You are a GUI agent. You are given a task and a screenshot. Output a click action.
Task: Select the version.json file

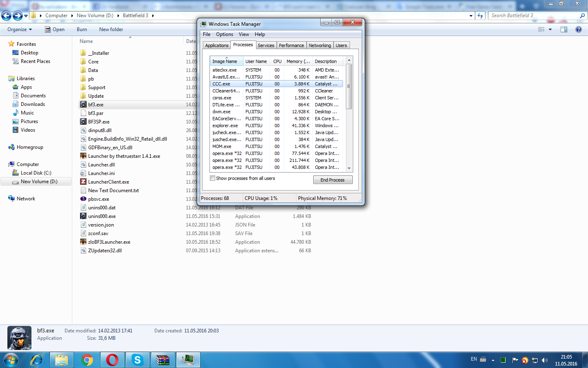pos(101,225)
